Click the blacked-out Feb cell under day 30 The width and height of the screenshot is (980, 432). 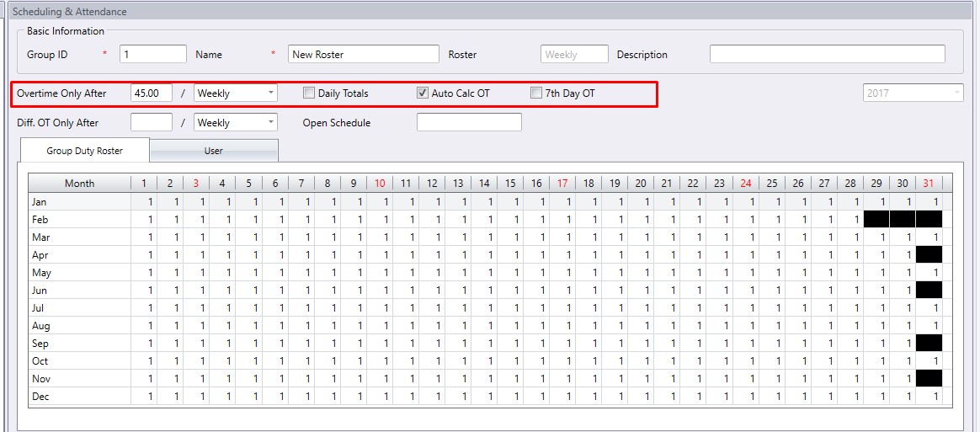pos(903,220)
